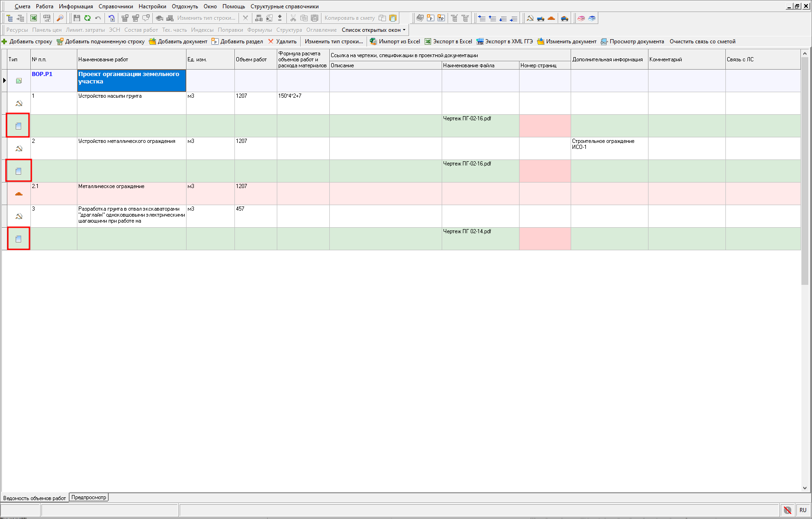
Task: Click the green refresh arrows icon
Action: [87, 18]
